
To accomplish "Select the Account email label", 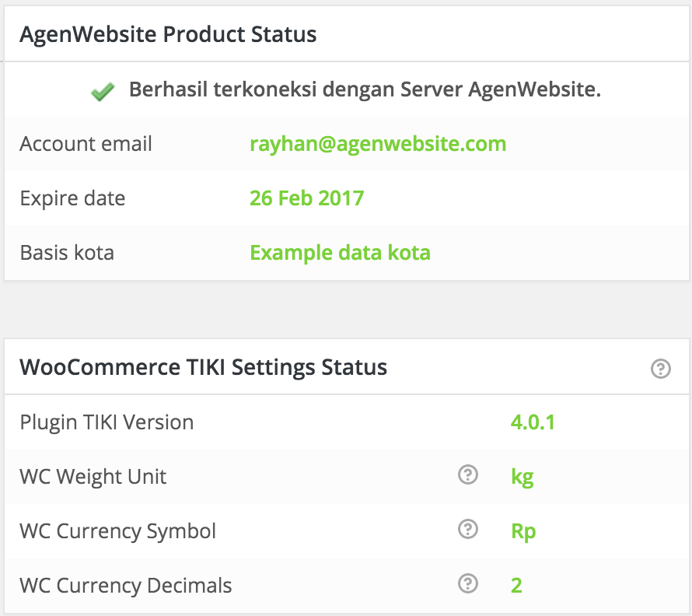I will click(86, 144).
